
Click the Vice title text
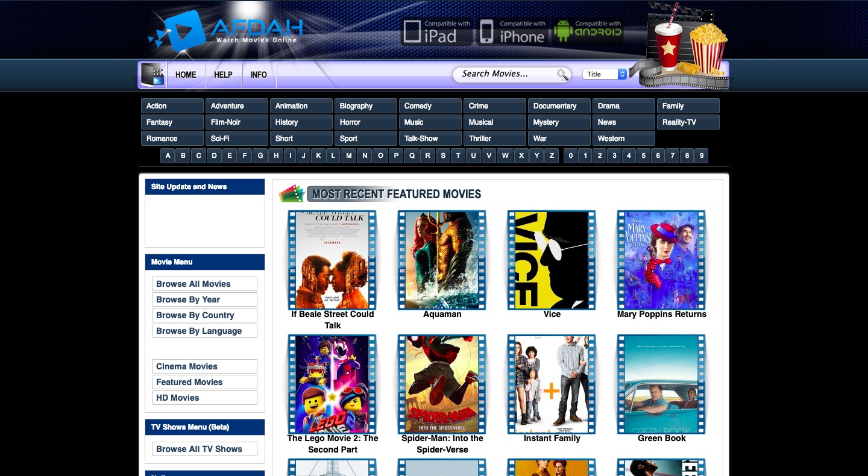tap(552, 315)
